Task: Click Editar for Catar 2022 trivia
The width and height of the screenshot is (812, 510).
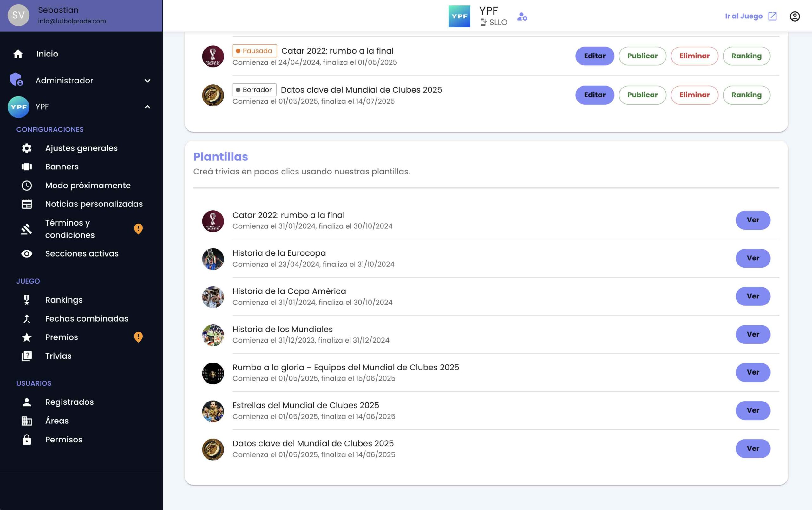Action: tap(594, 56)
